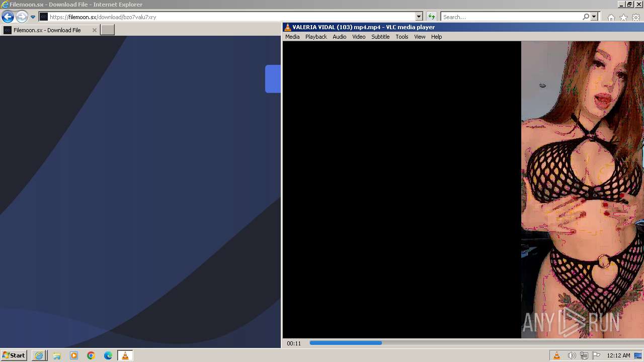The width and height of the screenshot is (644, 362).
Task: Close the Filemoon.sx tab
Action: [94, 30]
